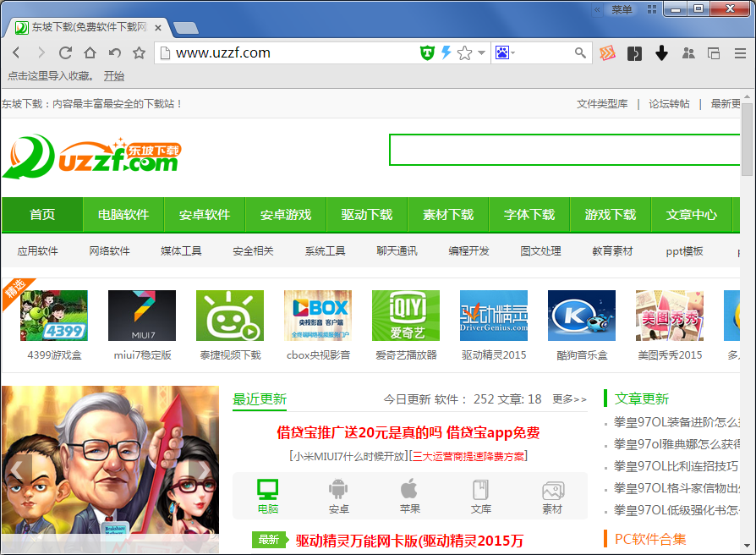Select the 安卓 Android robot category tab
Viewport: 756px width, 555px height.
tap(338, 496)
